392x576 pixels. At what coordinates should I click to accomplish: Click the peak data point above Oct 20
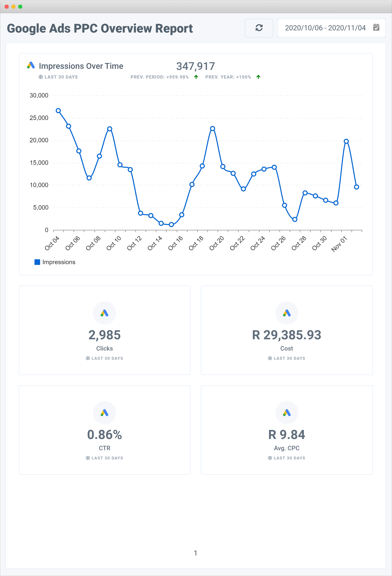213,128
